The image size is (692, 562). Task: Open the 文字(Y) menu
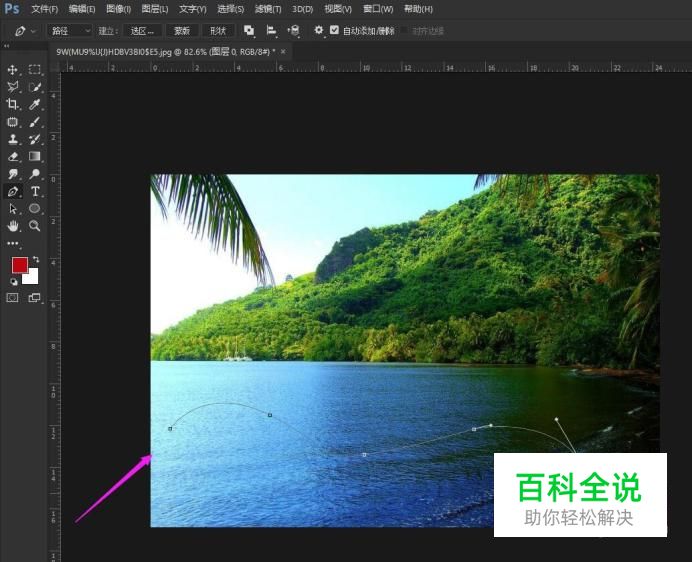pos(193,9)
